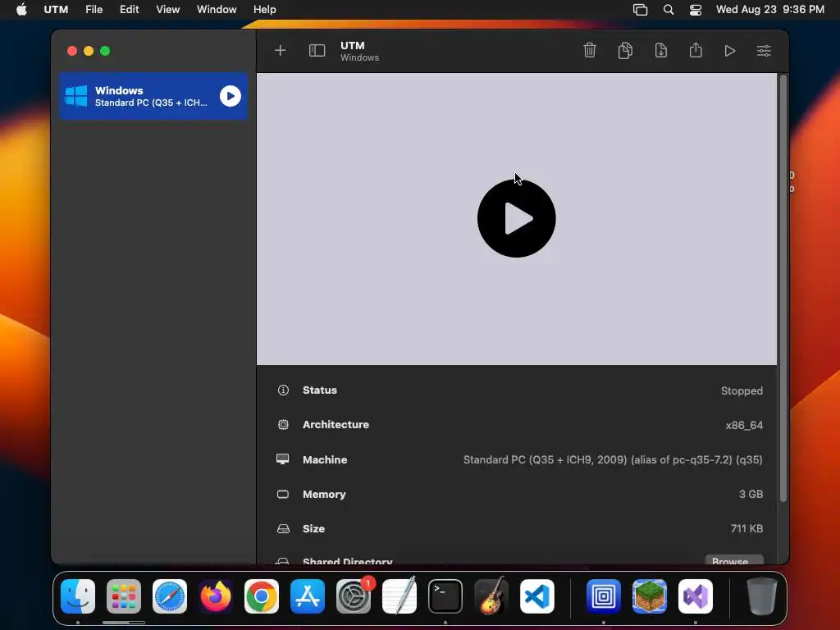Open the Apple menu

pyautogui.click(x=21, y=10)
